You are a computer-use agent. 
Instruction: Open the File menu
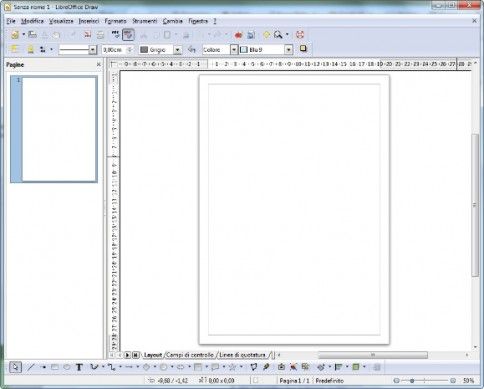[x=11, y=21]
